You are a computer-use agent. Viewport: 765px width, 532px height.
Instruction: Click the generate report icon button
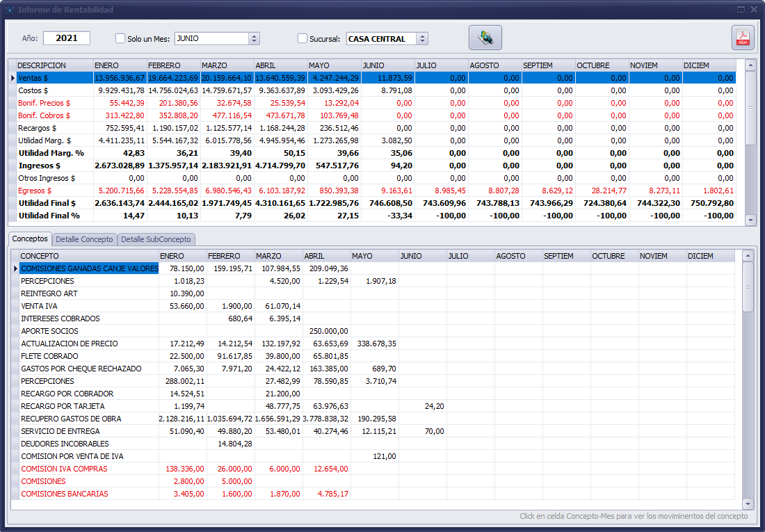485,38
